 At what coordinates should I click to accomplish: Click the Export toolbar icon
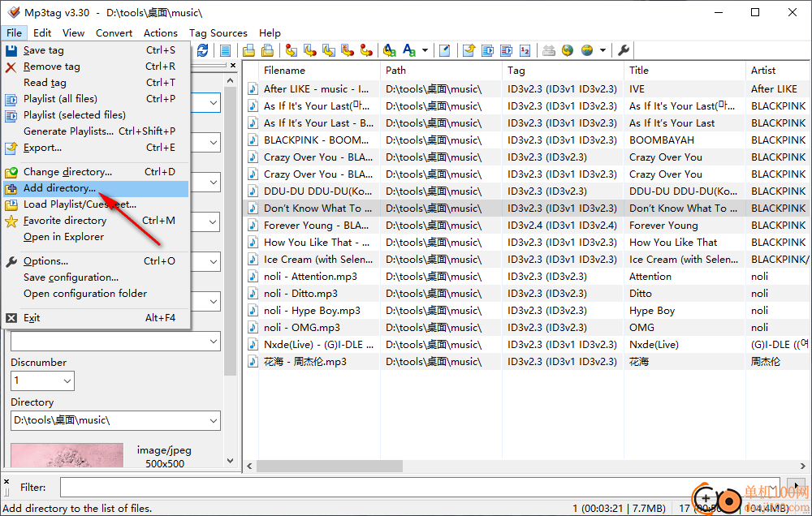point(469,50)
